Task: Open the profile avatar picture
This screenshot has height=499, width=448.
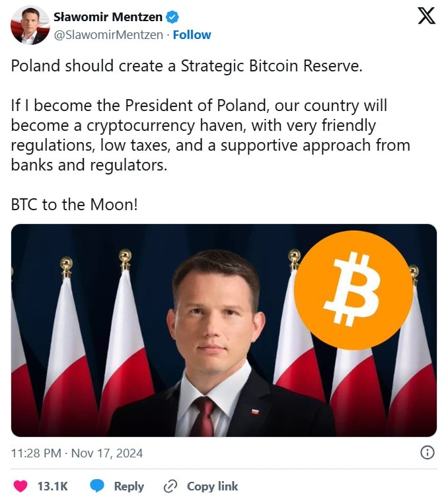Action: 30,25
